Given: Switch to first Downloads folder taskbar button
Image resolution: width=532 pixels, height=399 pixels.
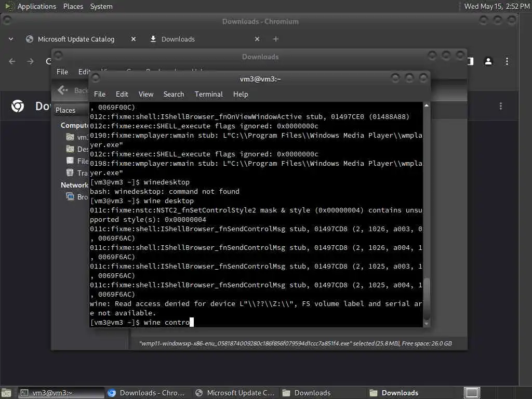Looking at the screenshot, I should pyautogui.click(x=322, y=393).
